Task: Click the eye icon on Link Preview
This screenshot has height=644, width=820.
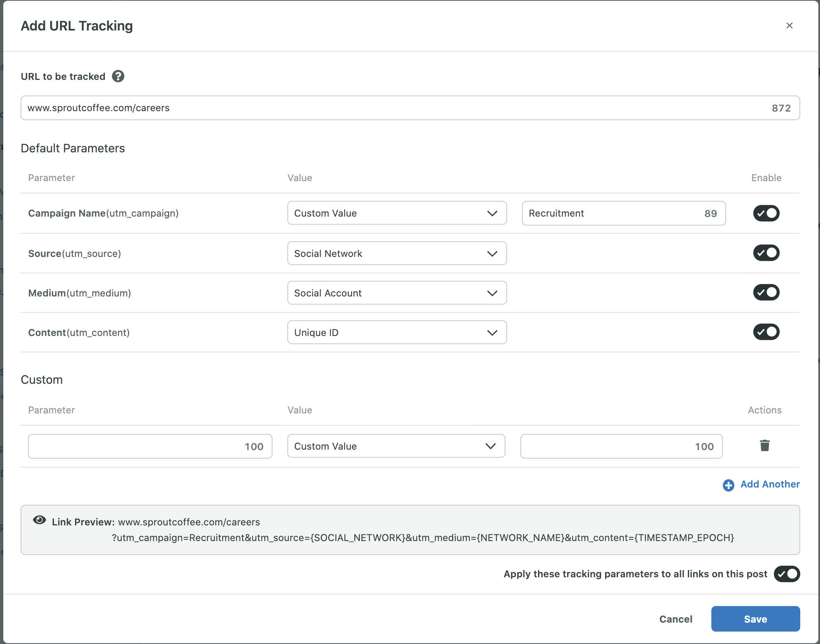Action: (x=40, y=520)
